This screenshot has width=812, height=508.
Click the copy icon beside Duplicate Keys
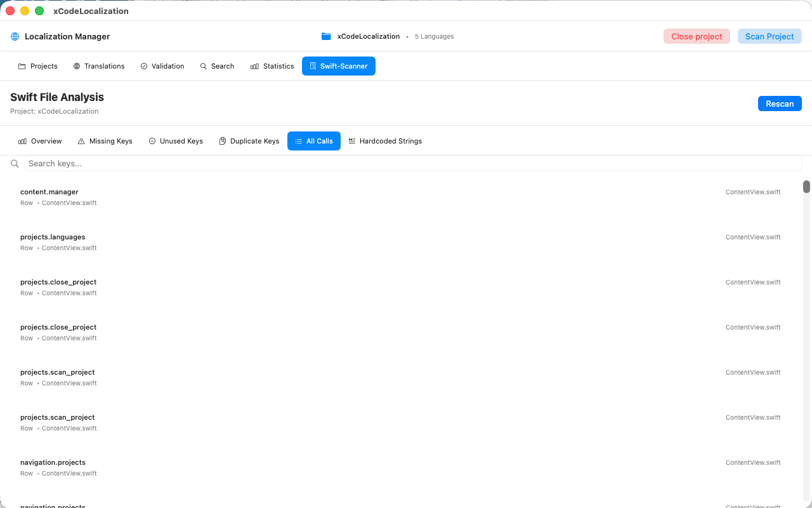pyautogui.click(x=221, y=141)
